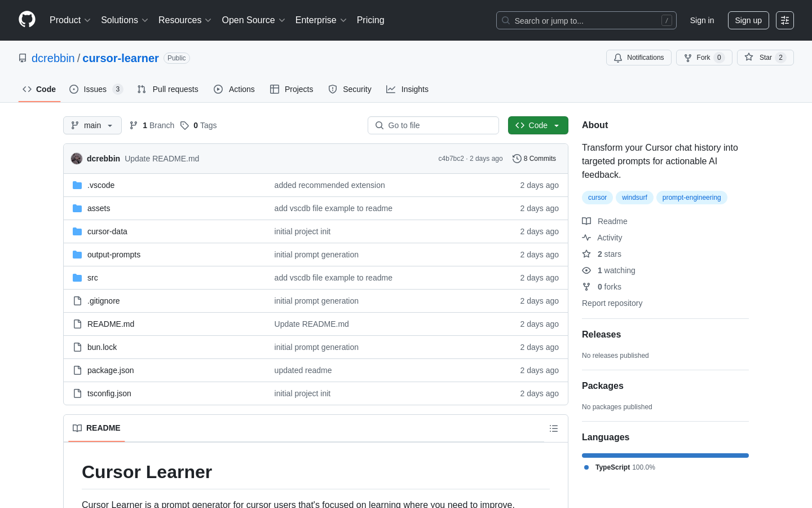Switch to the Issues tab

point(96,89)
